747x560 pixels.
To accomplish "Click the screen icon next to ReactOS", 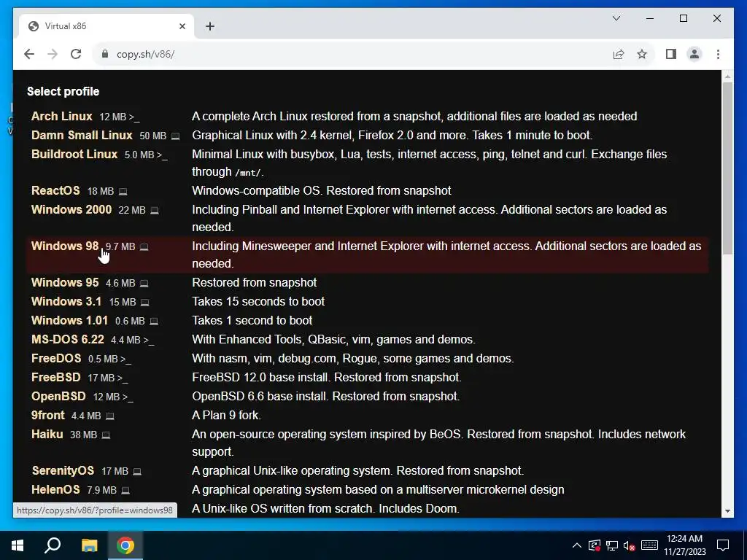I will point(123,192).
